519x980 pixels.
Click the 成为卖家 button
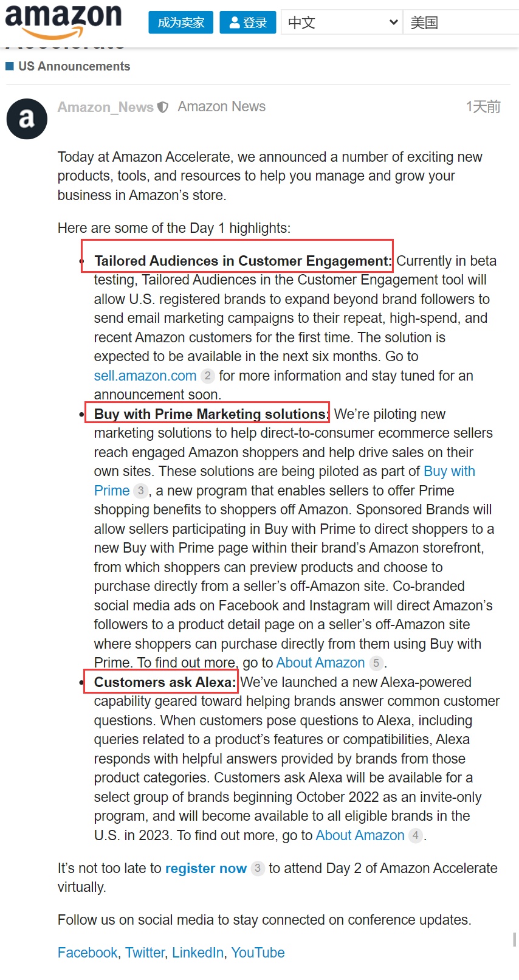coord(180,22)
